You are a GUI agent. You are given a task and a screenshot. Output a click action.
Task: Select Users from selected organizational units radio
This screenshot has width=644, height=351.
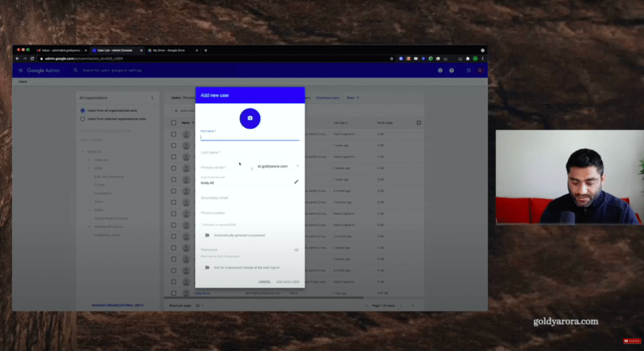tap(83, 119)
